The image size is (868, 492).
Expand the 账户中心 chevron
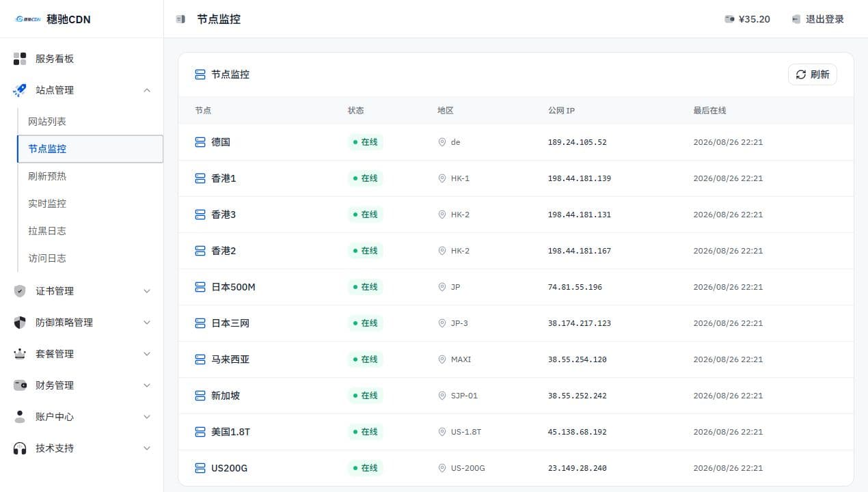coord(147,417)
